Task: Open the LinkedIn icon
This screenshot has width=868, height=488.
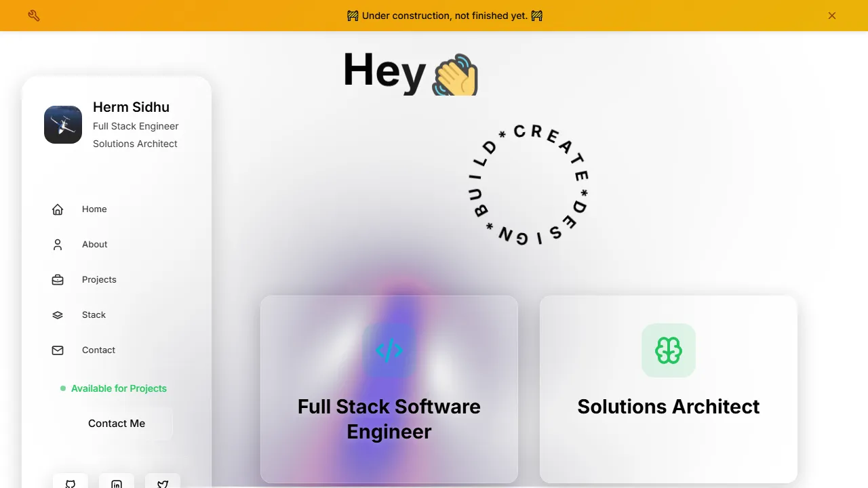Action: [x=117, y=483]
